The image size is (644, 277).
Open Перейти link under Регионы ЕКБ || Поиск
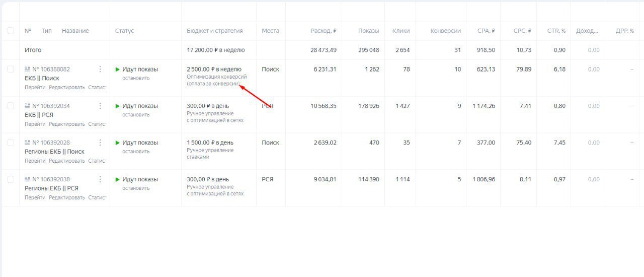pos(35,161)
